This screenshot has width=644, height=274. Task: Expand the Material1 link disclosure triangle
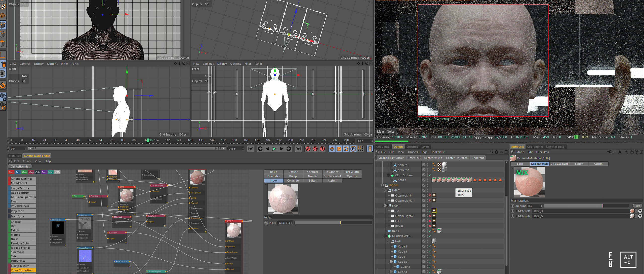[x=517, y=211]
